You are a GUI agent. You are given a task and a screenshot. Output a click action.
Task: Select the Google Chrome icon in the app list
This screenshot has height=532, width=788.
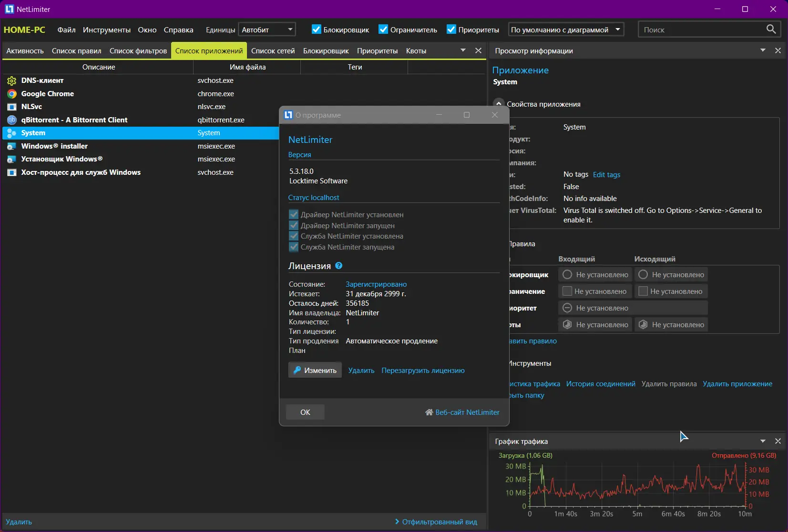12,94
